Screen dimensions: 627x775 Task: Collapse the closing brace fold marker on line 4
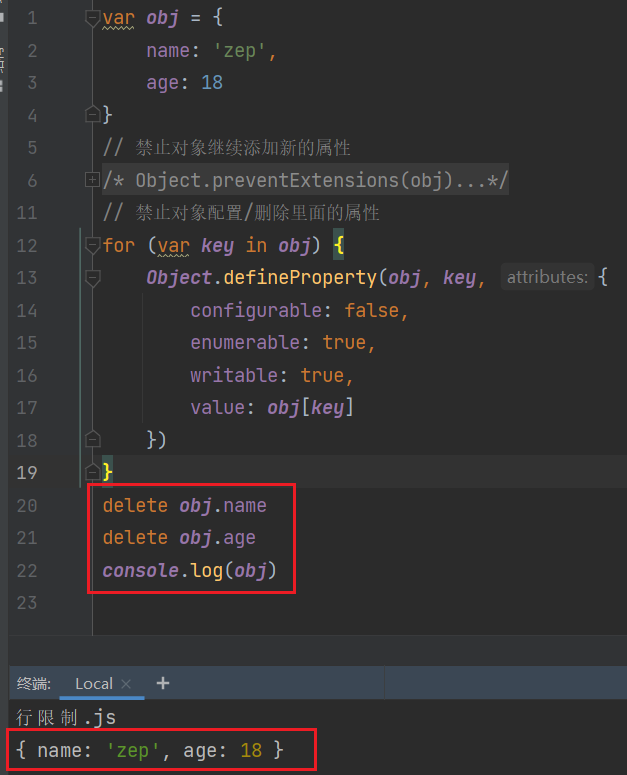(92, 114)
